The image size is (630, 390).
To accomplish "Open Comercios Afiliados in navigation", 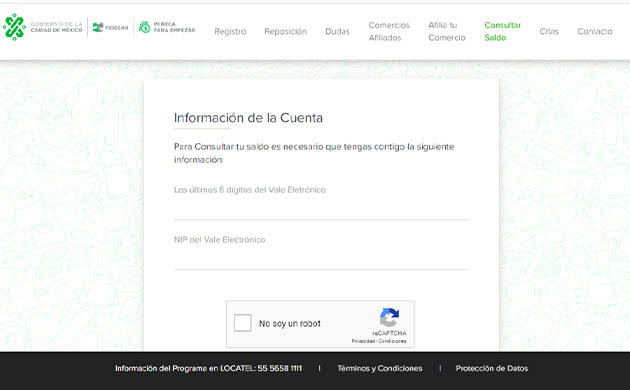I will 389,31.
